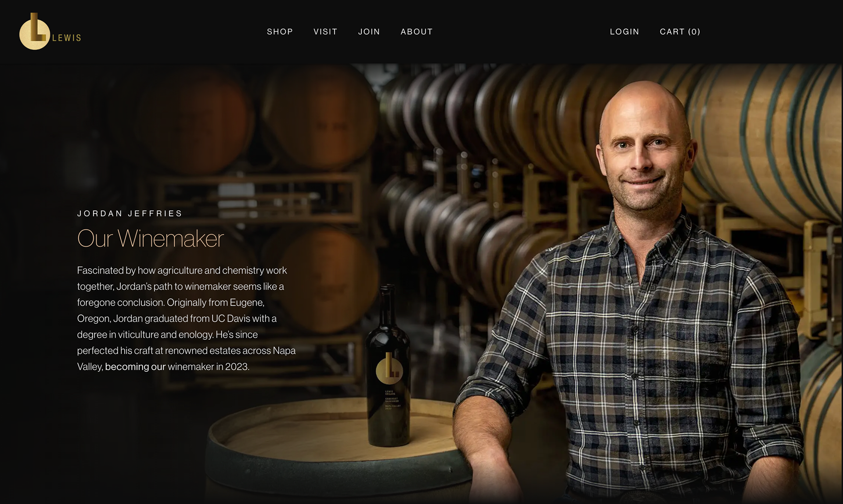Select JOIN in the navigation
This screenshot has height=504, width=843.
(369, 32)
